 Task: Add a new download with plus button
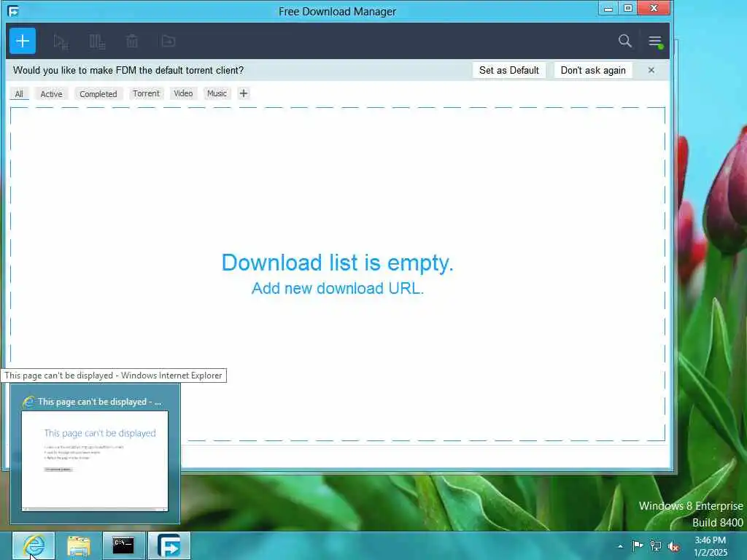point(23,41)
